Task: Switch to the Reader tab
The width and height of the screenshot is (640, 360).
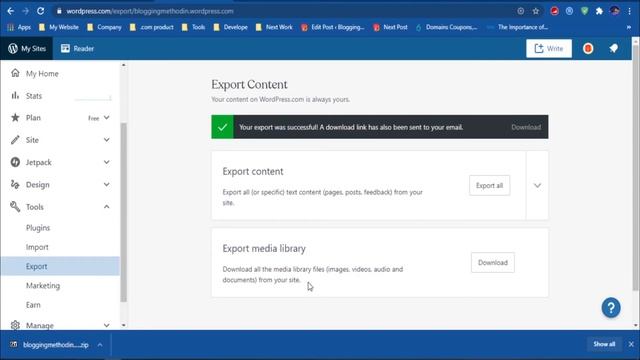Action: point(77,49)
